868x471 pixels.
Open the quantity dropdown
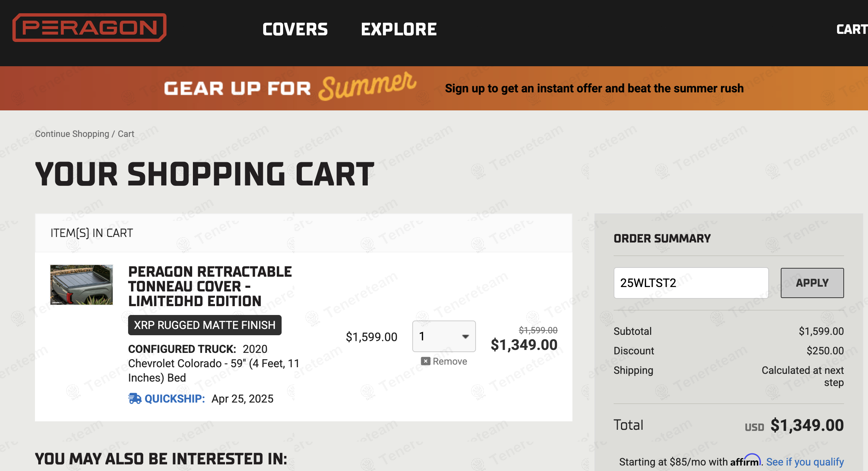click(444, 336)
